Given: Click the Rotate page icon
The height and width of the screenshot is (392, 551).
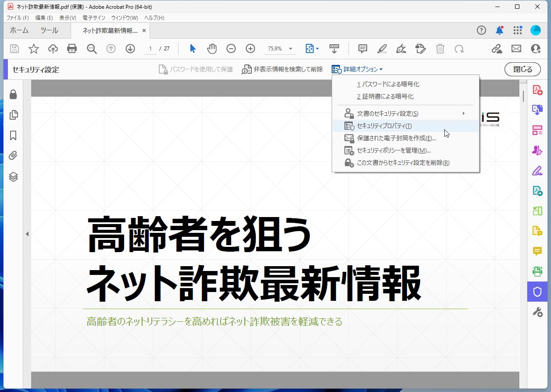Looking at the screenshot, I should (x=459, y=49).
